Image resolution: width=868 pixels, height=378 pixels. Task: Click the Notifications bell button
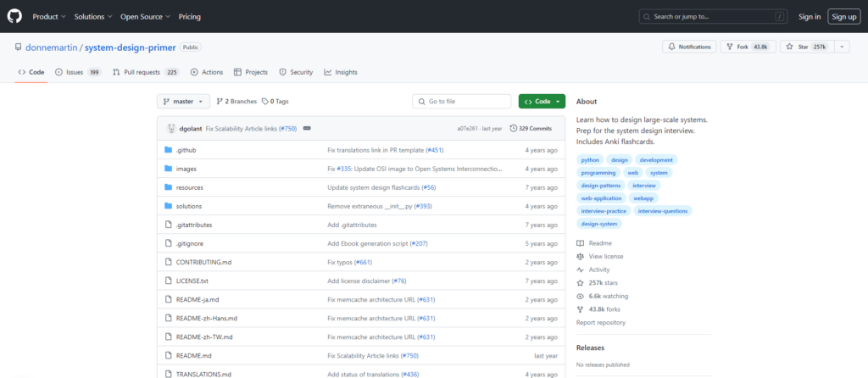pos(688,47)
